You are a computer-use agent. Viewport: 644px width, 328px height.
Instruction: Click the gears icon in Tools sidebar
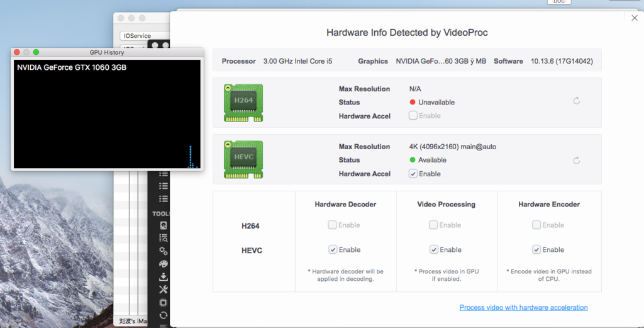click(x=164, y=251)
